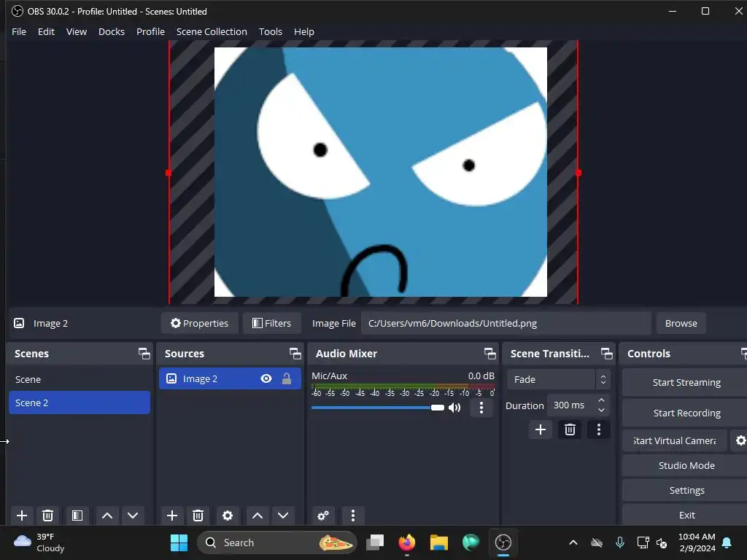Remove selected source using trash icon
The height and width of the screenshot is (560, 747).
tap(198, 516)
